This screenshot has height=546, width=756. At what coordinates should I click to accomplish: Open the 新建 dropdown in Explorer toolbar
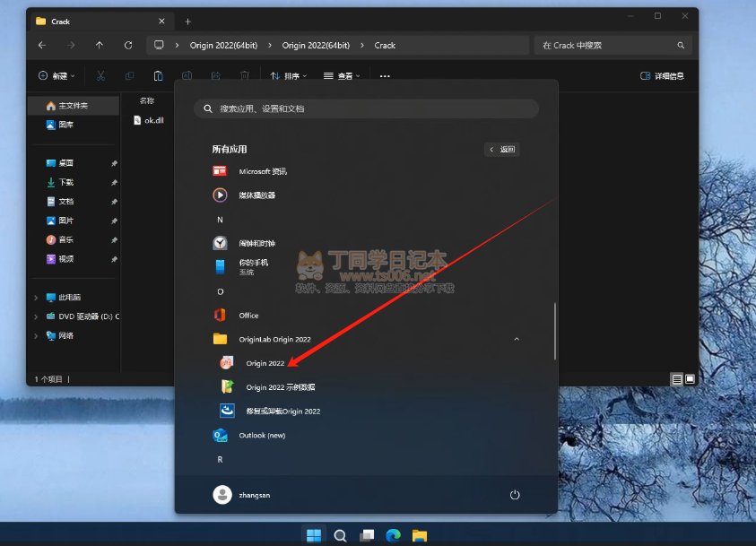pos(57,76)
